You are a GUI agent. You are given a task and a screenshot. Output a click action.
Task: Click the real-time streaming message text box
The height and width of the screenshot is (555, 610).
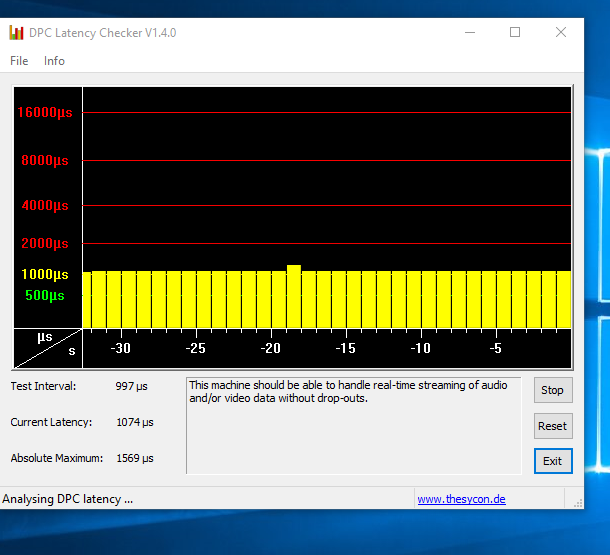pos(354,425)
